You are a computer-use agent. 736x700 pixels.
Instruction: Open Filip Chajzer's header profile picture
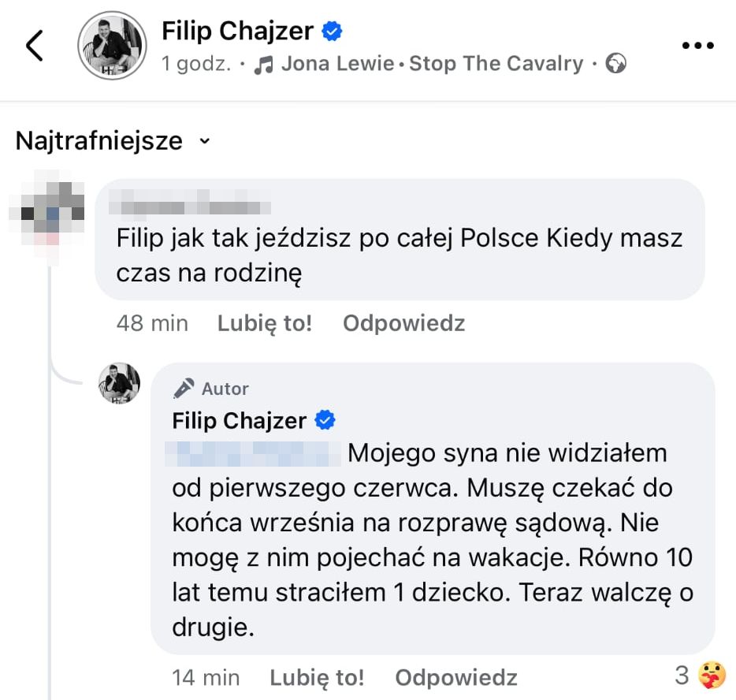click(x=111, y=47)
